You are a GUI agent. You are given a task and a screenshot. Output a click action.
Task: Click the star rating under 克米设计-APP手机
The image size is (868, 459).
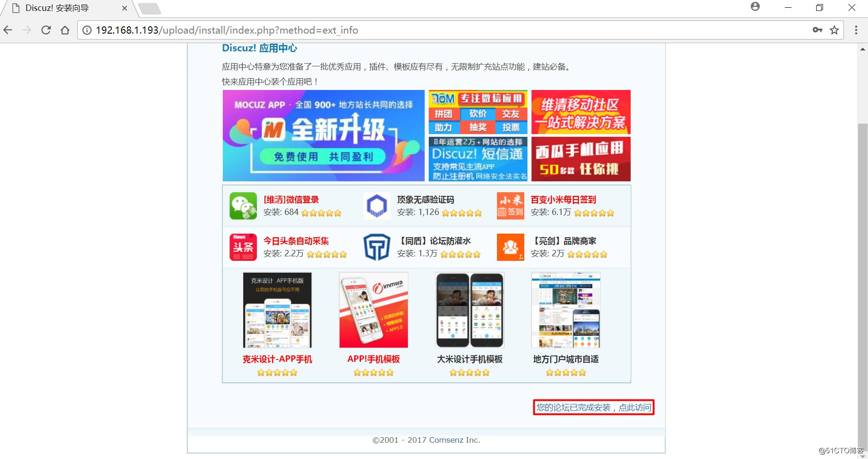pyautogui.click(x=277, y=373)
